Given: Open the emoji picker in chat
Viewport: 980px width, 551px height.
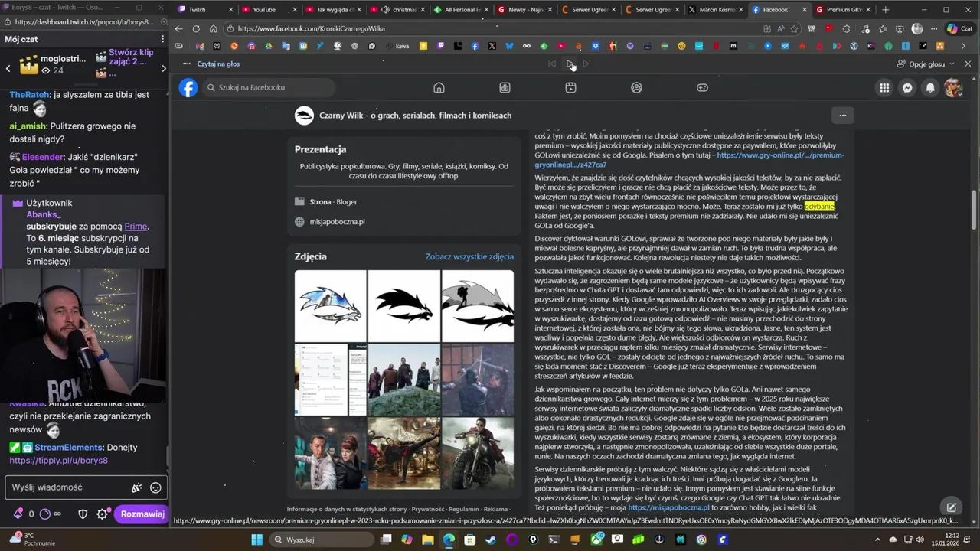Looking at the screenshot, I should click(155, 487).
